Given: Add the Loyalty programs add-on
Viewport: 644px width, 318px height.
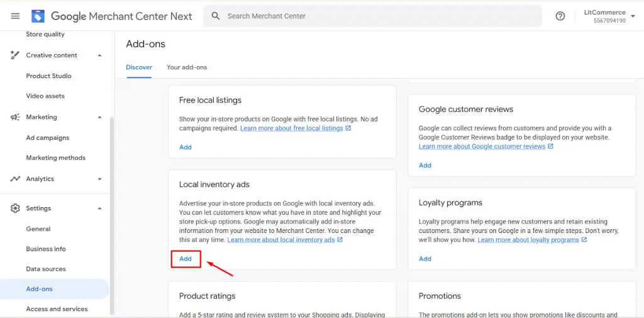Looking at the screenshot, I should click(425, 259).
